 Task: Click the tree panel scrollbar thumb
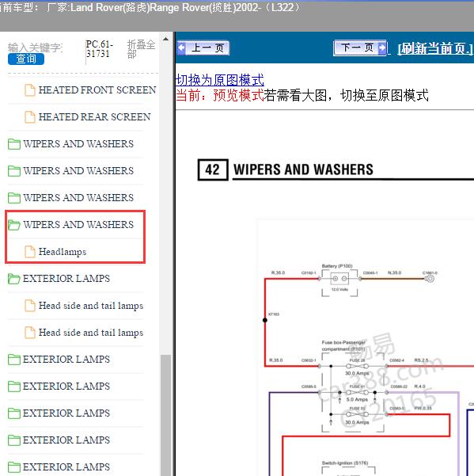[x=165, y=415]
